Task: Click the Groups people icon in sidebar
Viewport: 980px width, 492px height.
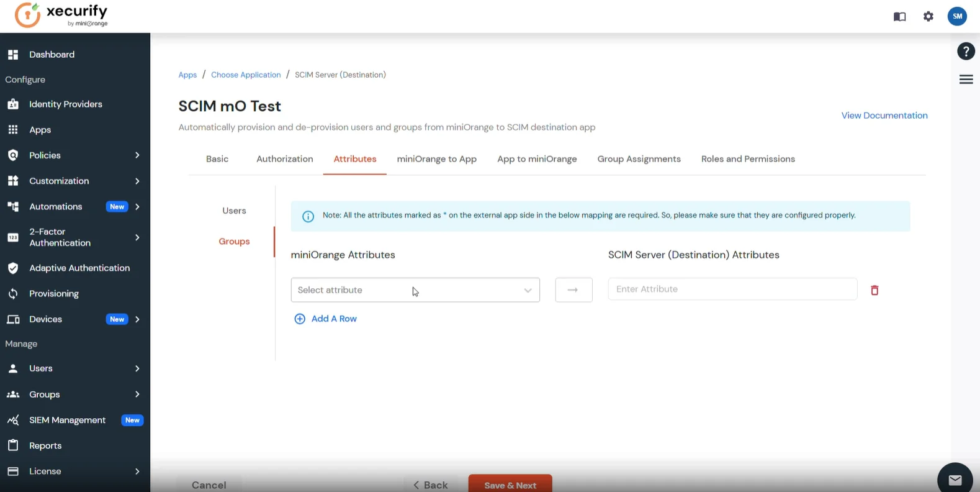Action: [x=13, y=394]
